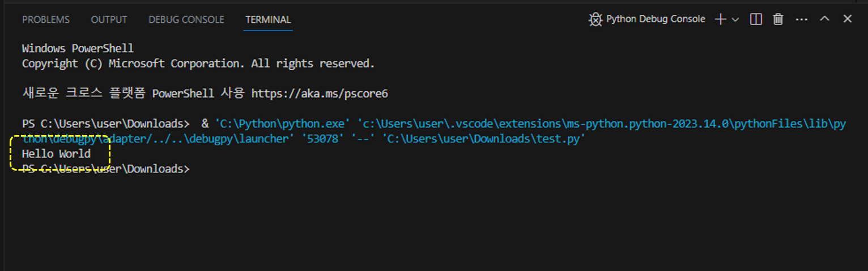Click the 'C:\Python\python.exe' path in the command
This screenshot has width=868, height=271.
[x=283, y=124]
